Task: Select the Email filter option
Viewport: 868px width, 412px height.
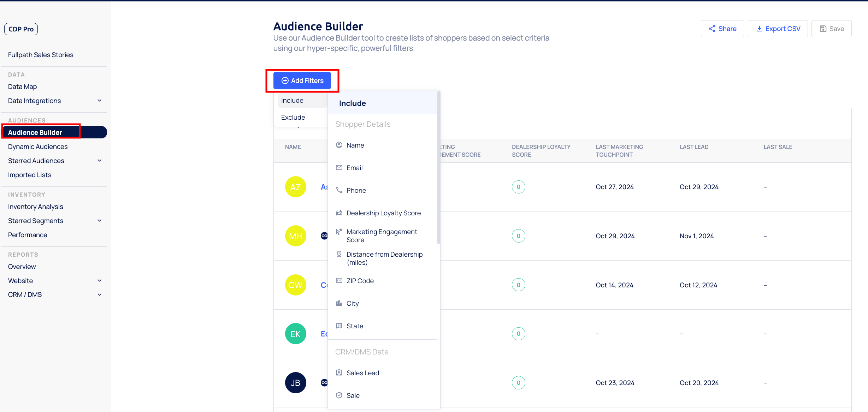Action: point(354,168)
